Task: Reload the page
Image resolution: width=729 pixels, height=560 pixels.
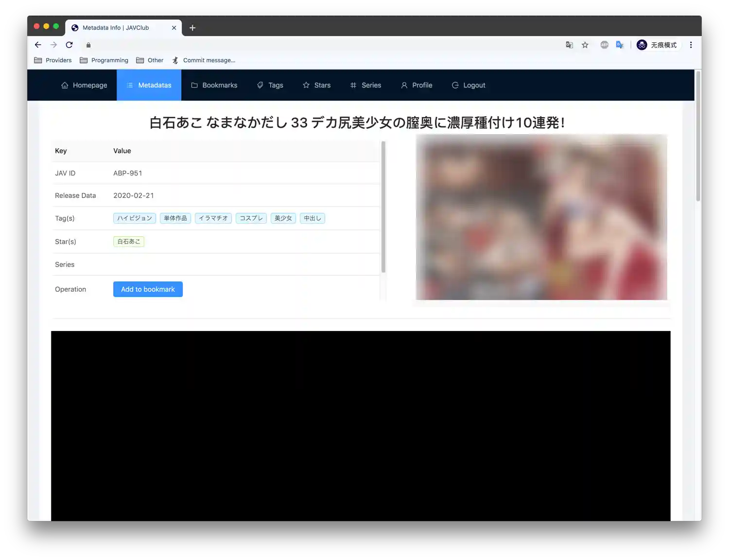Action: 69,45
